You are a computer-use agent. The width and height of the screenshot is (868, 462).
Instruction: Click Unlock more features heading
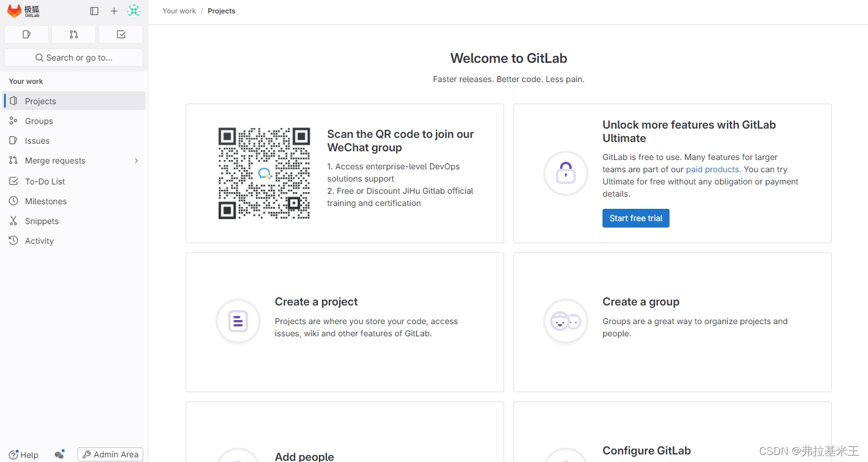point(689,132)
